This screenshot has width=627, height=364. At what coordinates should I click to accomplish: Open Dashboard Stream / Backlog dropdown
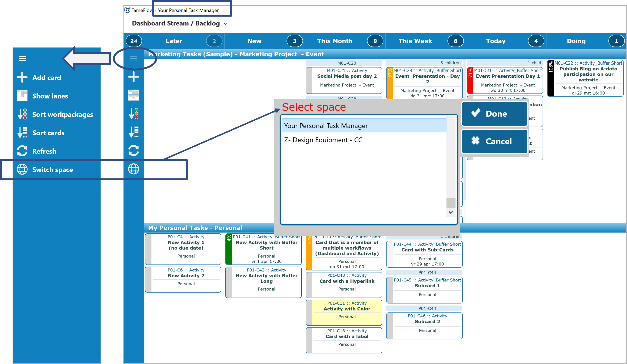[x=180, y=23]
